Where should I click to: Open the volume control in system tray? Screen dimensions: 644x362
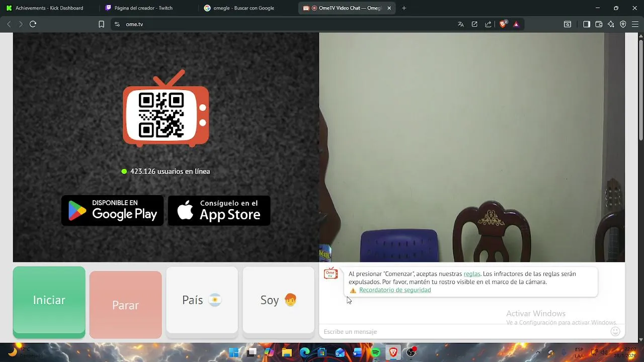(x=604, y=352)
